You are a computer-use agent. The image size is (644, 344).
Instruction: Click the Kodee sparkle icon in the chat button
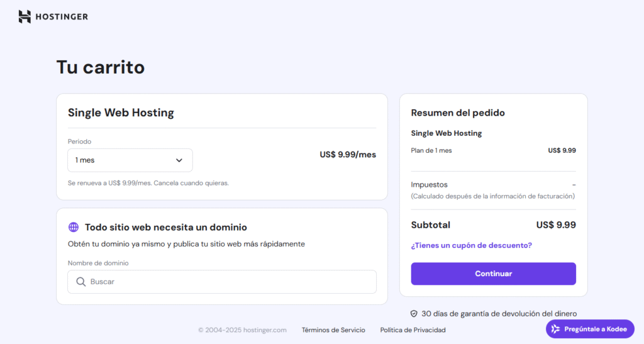pos(555,329)
